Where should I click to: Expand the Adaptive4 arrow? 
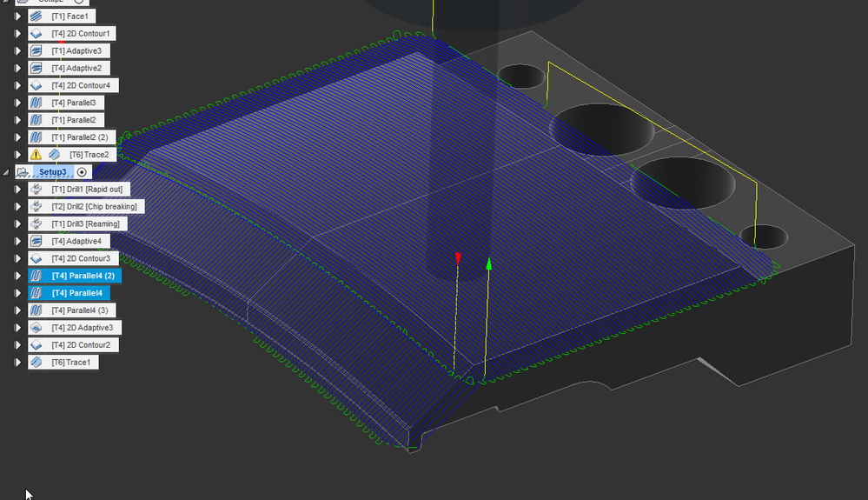(x=17, y=241)
